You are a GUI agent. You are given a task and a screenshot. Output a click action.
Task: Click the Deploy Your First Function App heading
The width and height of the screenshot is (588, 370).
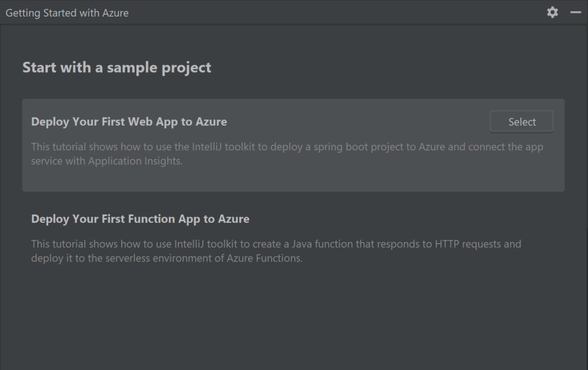point(140,219)
